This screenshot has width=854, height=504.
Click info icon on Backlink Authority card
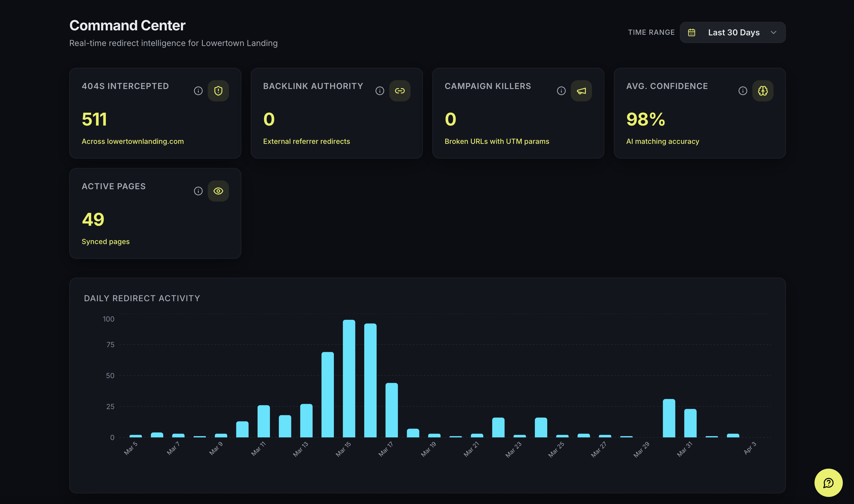pyautogui.click(x=380, y=91)
